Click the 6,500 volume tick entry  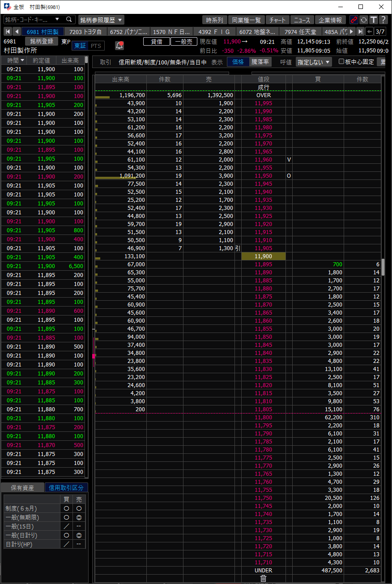pyautogui.click(x=70, y=266)
